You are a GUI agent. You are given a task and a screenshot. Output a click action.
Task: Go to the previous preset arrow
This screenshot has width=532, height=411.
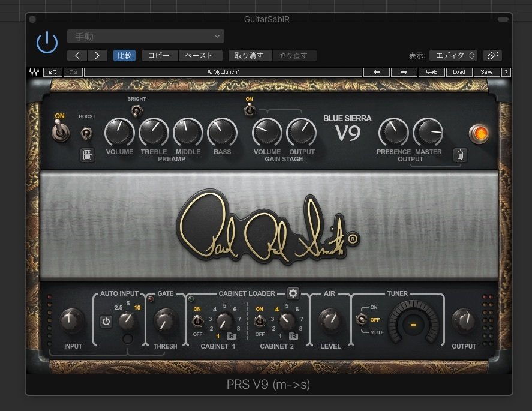pyautogui.click(x=77, y=55)
